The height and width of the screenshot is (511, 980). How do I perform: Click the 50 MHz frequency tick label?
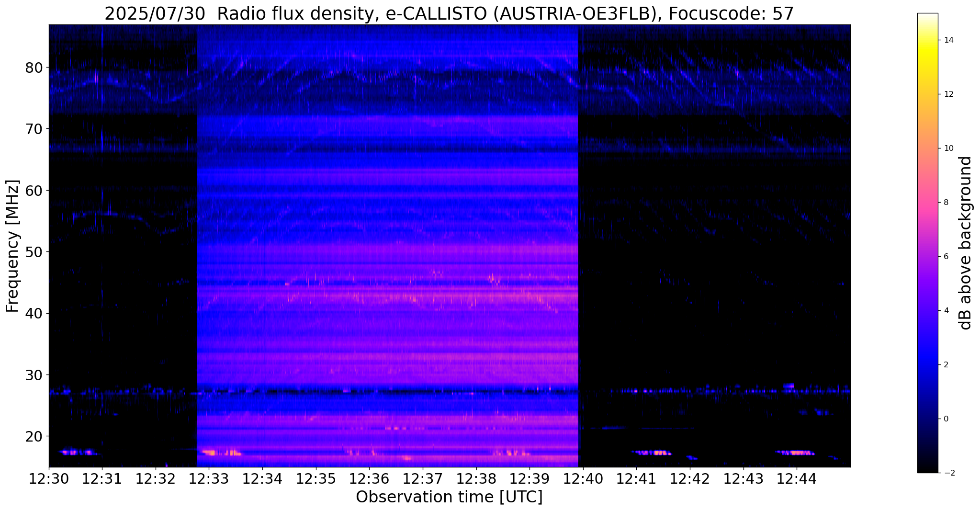click(34, 252)
